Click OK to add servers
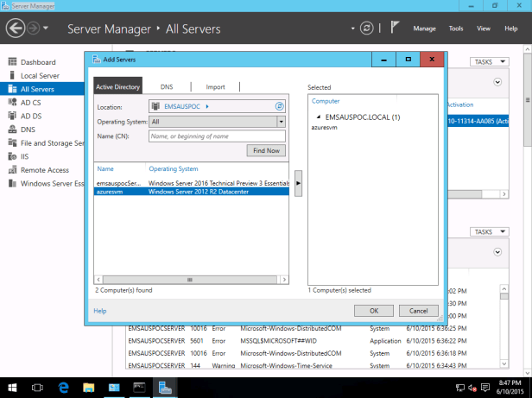The image size is (532, 398). pos(374,311)
